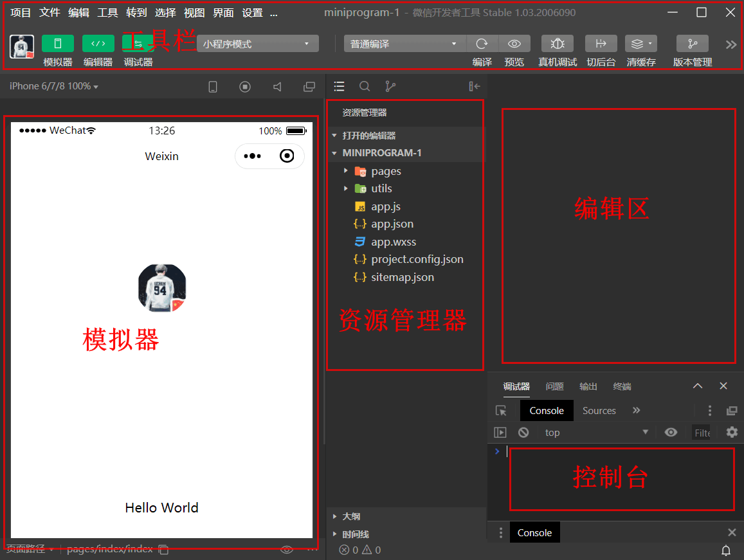The width and height of the screenshot is (744, 560).
Task: Toggle the debugger (调试器) toolbar button
Action: click(138, 44)
